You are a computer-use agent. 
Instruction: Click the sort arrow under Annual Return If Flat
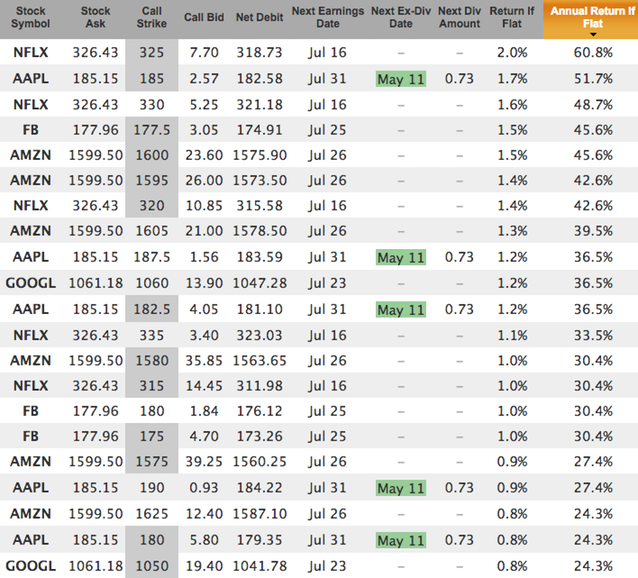click(x=593, y=35)
